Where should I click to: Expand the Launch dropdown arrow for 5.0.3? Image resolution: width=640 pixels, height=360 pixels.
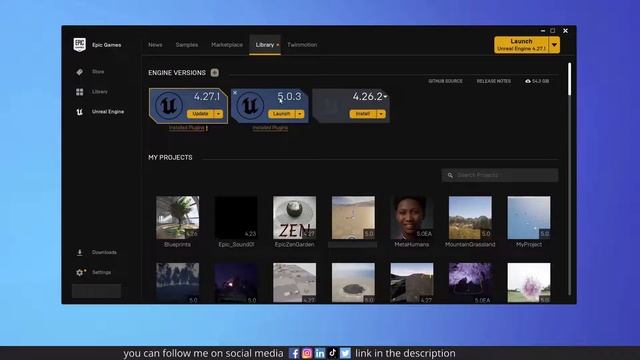click(300, 114)
